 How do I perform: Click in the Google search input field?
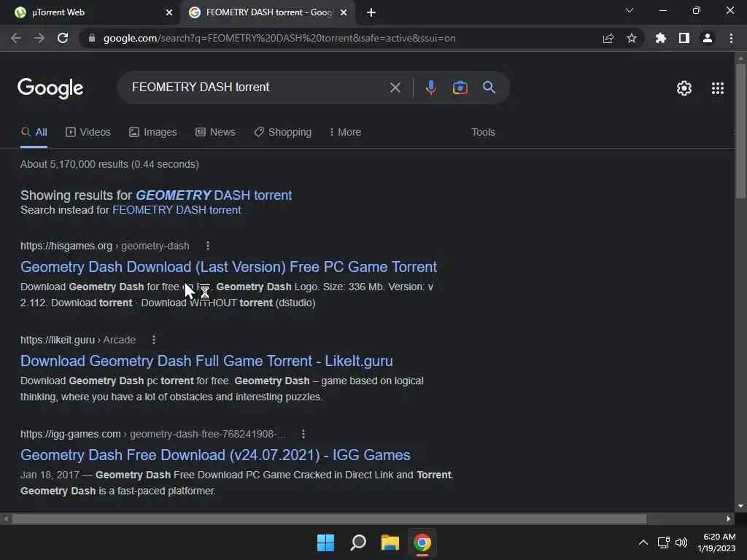coord(258,87)
